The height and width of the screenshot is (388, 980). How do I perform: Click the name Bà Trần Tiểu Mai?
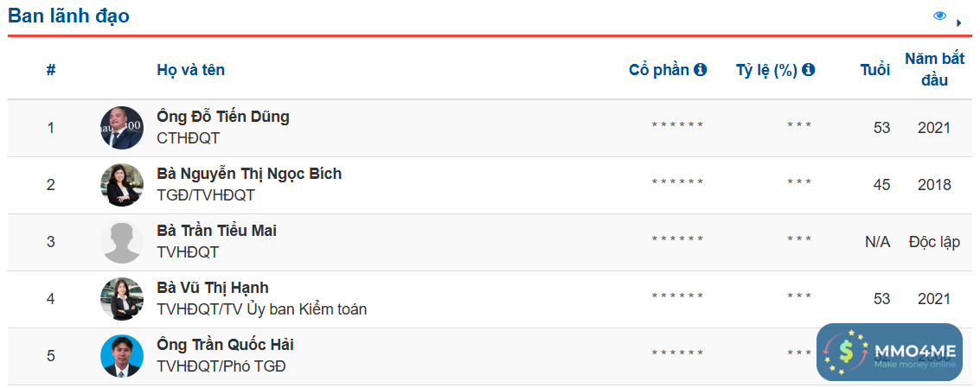217,231
